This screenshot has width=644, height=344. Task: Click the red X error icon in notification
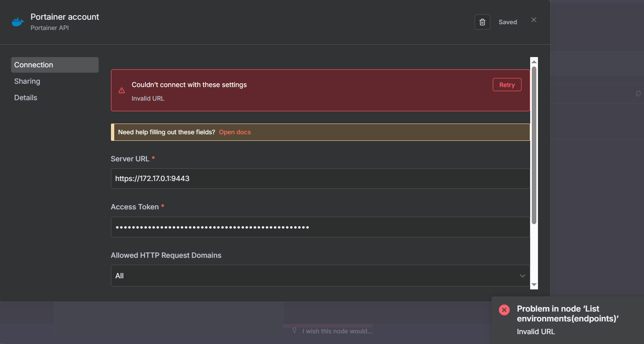coord(504,310)
